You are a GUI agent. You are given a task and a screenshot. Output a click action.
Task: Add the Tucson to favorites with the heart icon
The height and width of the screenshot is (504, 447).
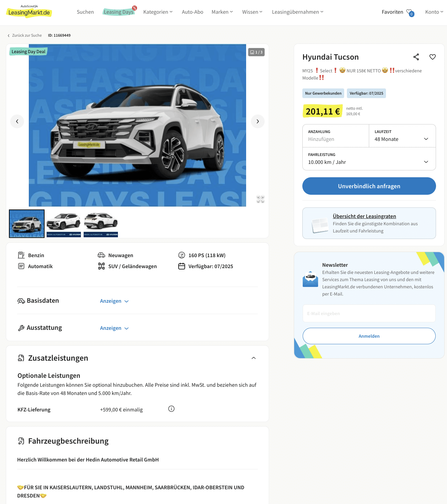click(433, 57)
